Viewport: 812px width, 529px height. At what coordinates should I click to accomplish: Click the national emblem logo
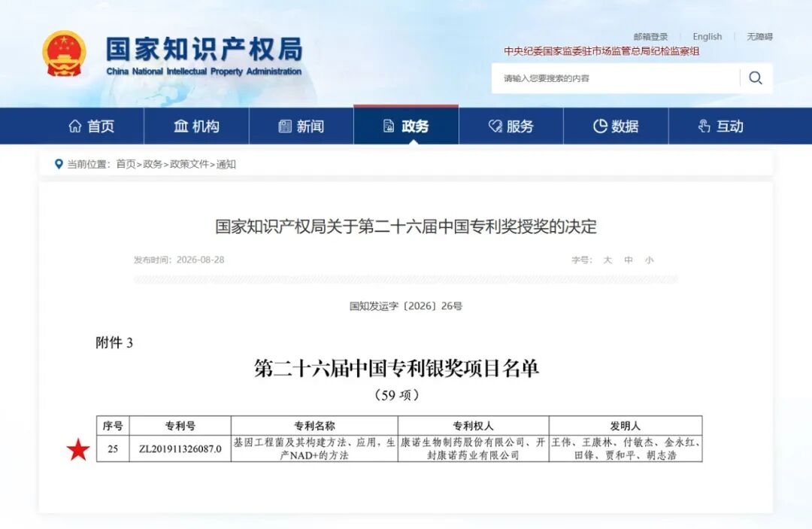coord(64,54)
